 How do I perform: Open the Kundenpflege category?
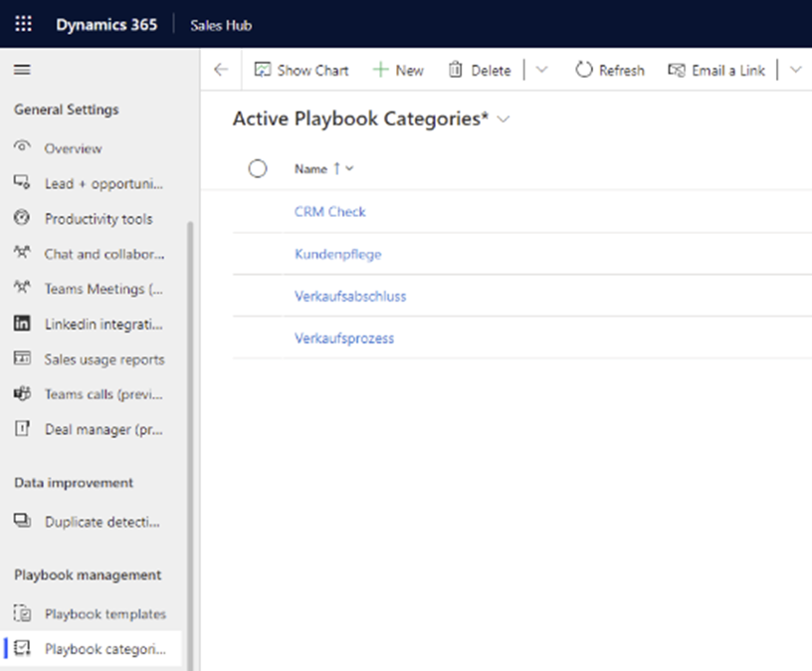[x=337, y=254]
